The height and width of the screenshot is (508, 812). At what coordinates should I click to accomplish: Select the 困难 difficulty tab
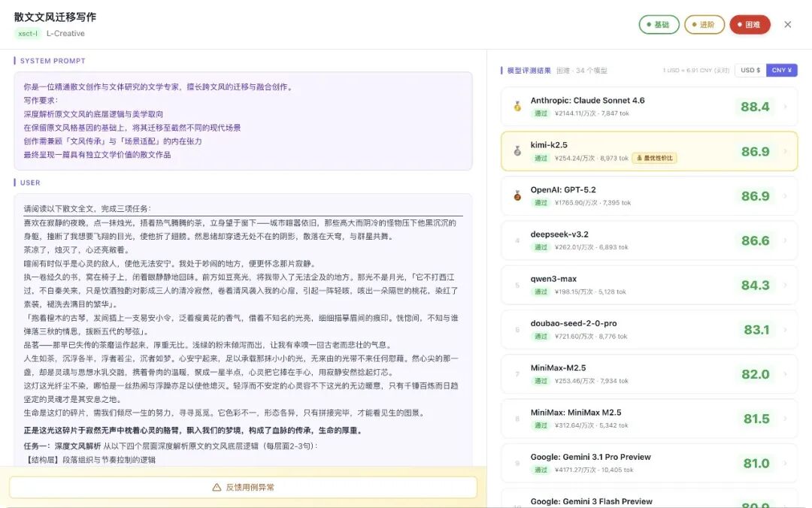[750, 25]
